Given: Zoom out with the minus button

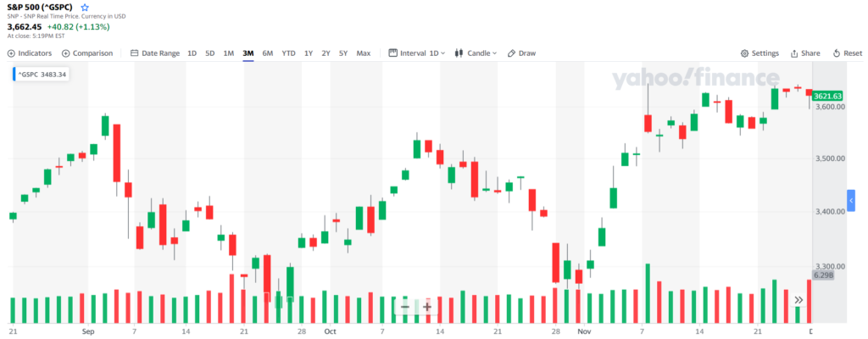Looking at the screenshot, I should (x=405, y=307).
